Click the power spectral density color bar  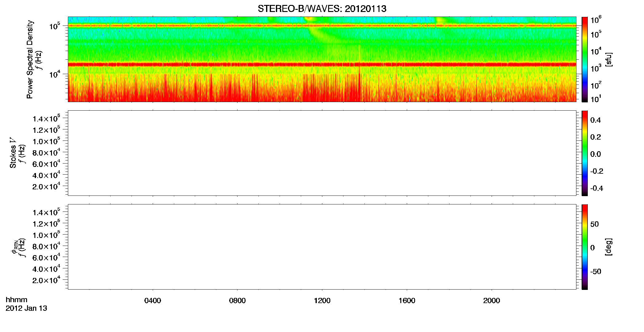click(584, 59)
